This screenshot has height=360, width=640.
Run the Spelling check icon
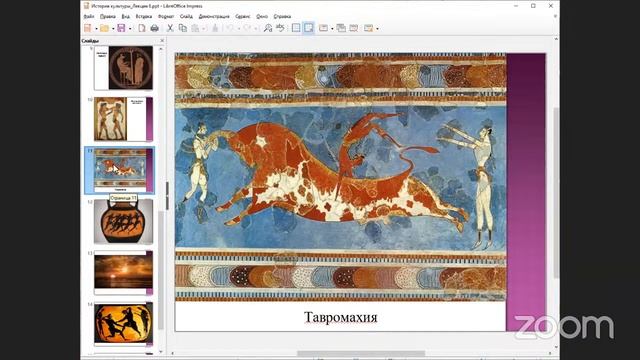tap(280, 28)
